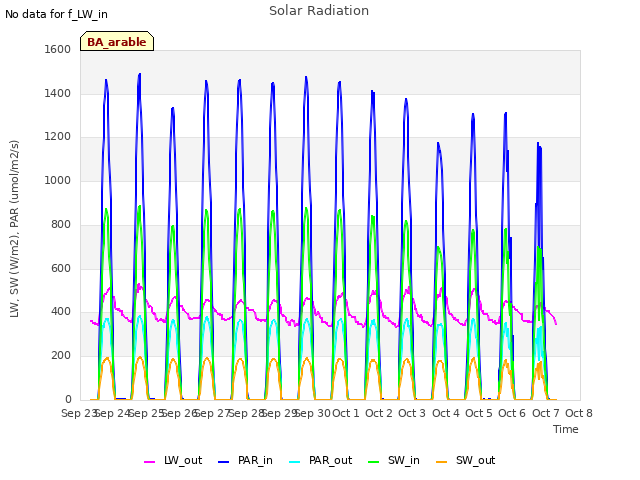Click the 800 y-axis tick label
The image size is (640, 480).
tap(61, 224)
